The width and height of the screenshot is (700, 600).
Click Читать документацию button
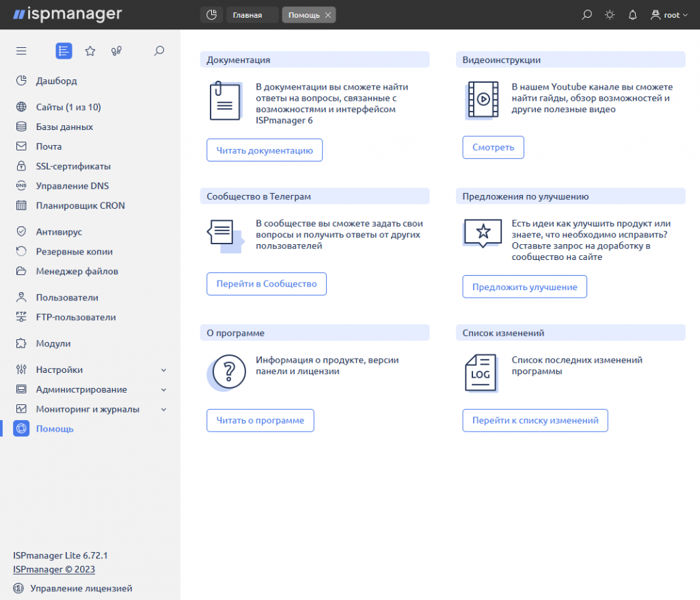tap(265, 151)
